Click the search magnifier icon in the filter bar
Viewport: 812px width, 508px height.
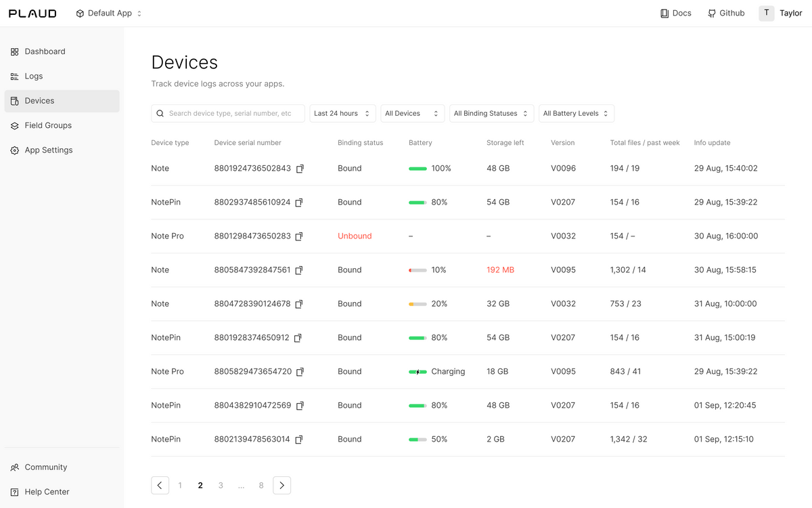[160, 113]
